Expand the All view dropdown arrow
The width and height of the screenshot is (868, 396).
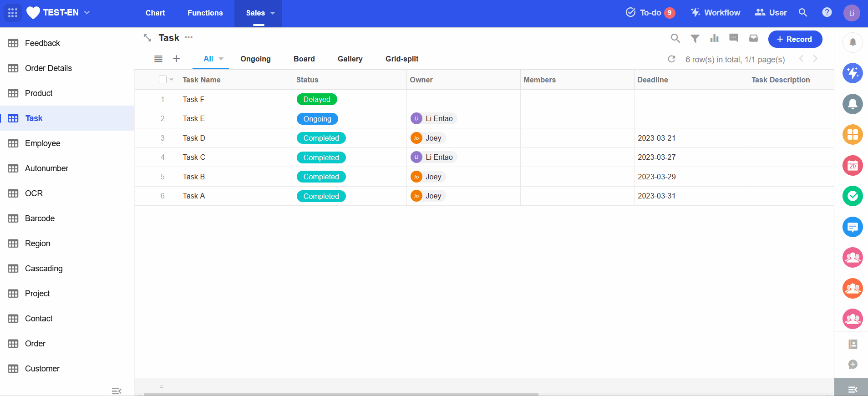221,59
